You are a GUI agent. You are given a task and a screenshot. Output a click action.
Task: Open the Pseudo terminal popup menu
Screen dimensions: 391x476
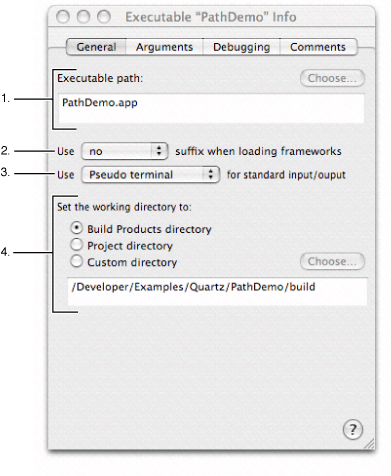150,175
